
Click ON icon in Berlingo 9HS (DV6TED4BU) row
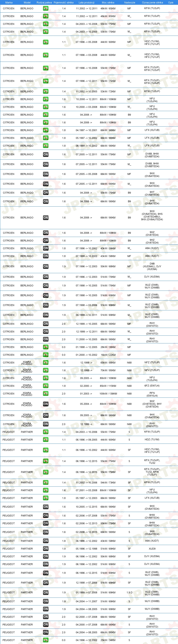coord(46,218)
